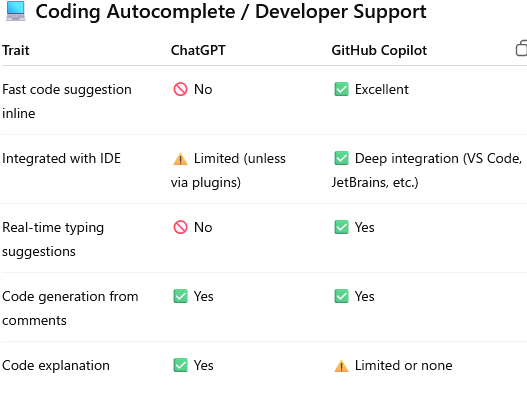Screen dimensions: 527x397
Task: Click the GitHub Copilot green check in Real-time typing row
Action: tap(341, 227)
